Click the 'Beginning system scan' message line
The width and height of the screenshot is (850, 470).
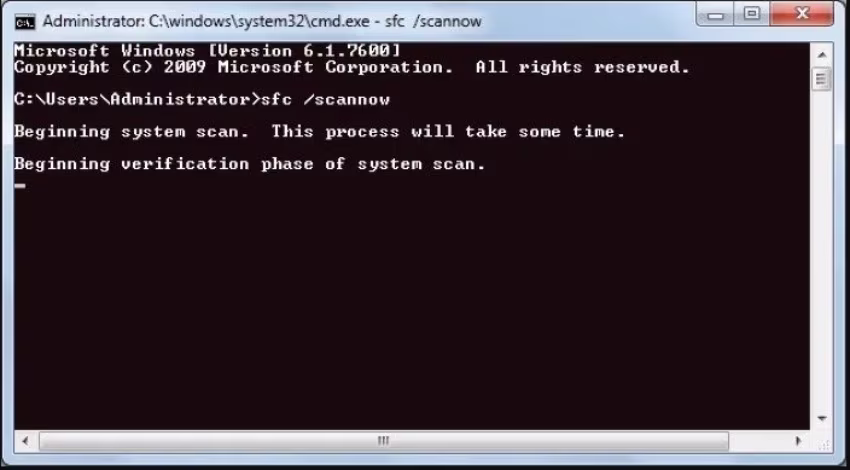click(x=319, y=132)
